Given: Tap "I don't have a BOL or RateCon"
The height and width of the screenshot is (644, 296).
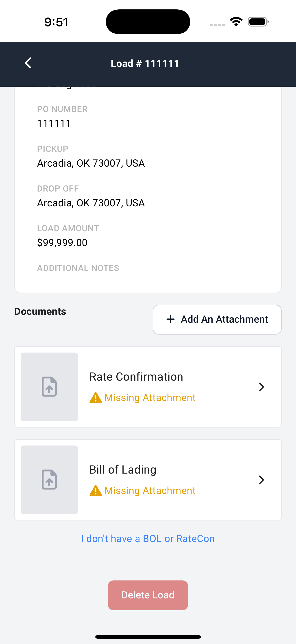Looking at the screenshot, I should [148, 538].
